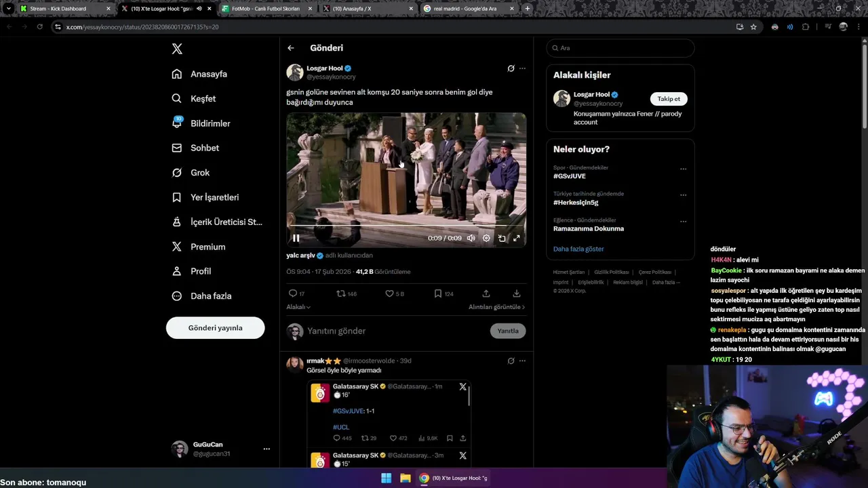Open Sohbet messages
This screenshot has width=868, height=488.
click(195, 148)
